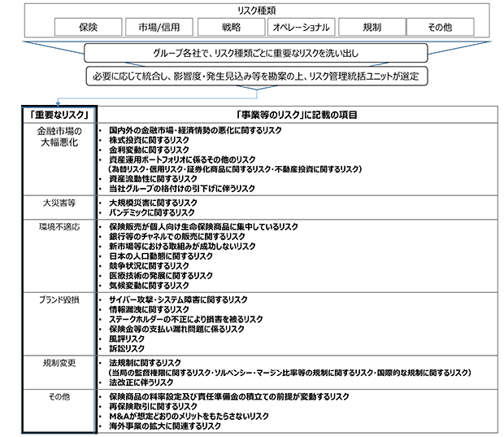Click 法規制に関するリスク line

145,363
